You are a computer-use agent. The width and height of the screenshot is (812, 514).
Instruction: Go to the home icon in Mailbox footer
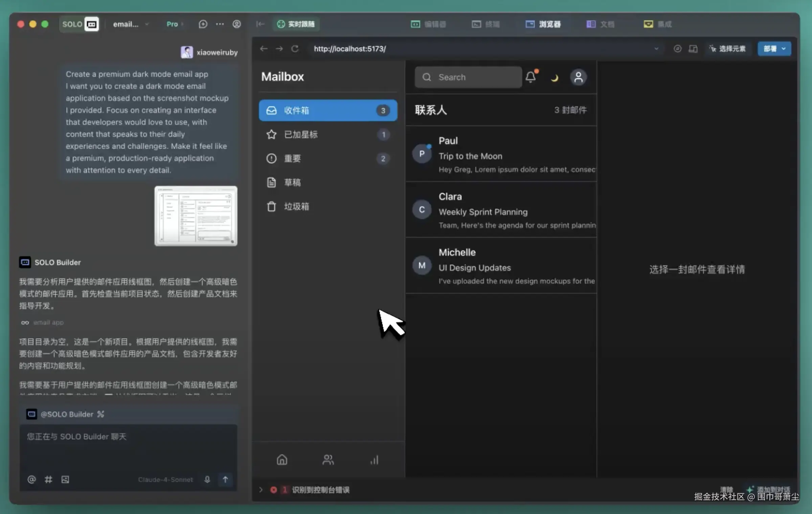coord(282,459)
